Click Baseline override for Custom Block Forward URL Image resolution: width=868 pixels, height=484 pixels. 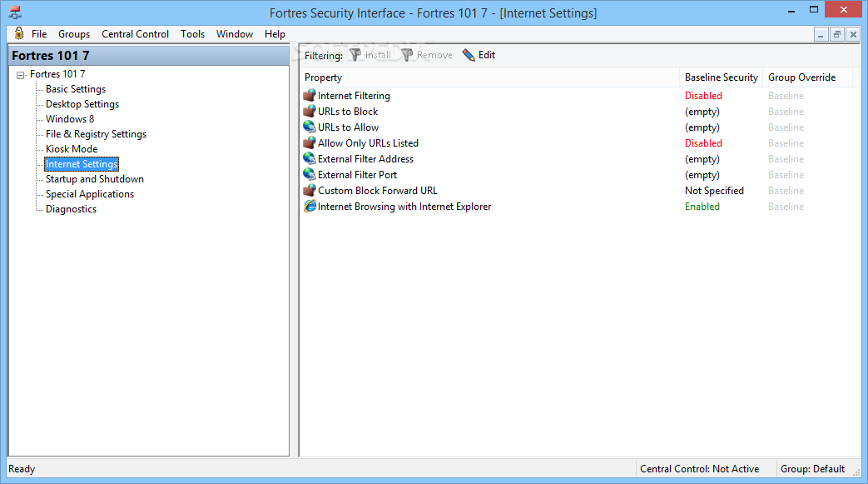pyautogui.click(x=786, y=190)
